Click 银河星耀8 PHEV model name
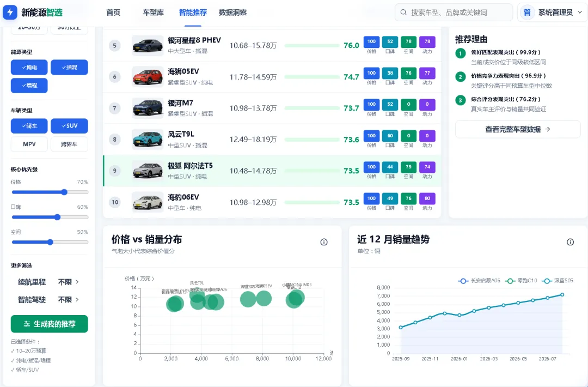This screenshot has height=387, width=588. coord(194,40)
